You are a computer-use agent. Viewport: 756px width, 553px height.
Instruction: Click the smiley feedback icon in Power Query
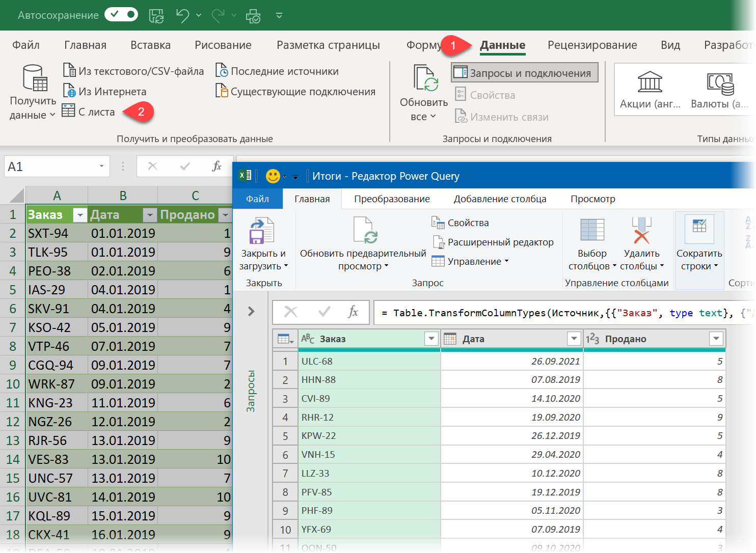[x=273, y=176]
